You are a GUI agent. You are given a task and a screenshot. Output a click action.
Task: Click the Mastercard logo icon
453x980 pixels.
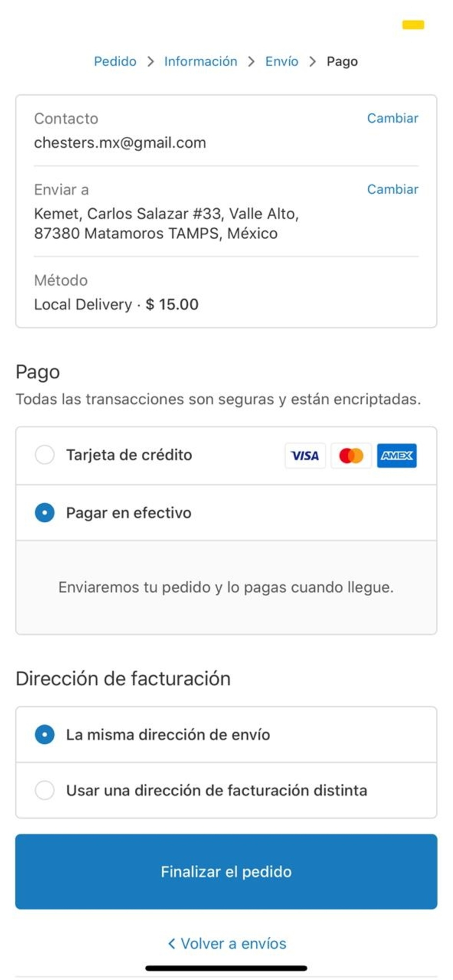coord(351,456)
